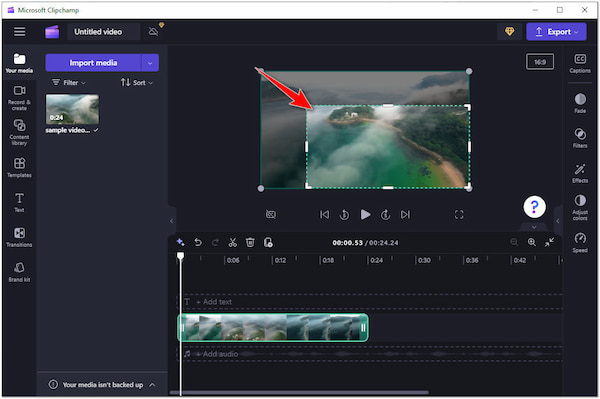The image size is (600, 399).
Task: Open the 16:9 aspect ratio selector
Action: coord(540,62)
